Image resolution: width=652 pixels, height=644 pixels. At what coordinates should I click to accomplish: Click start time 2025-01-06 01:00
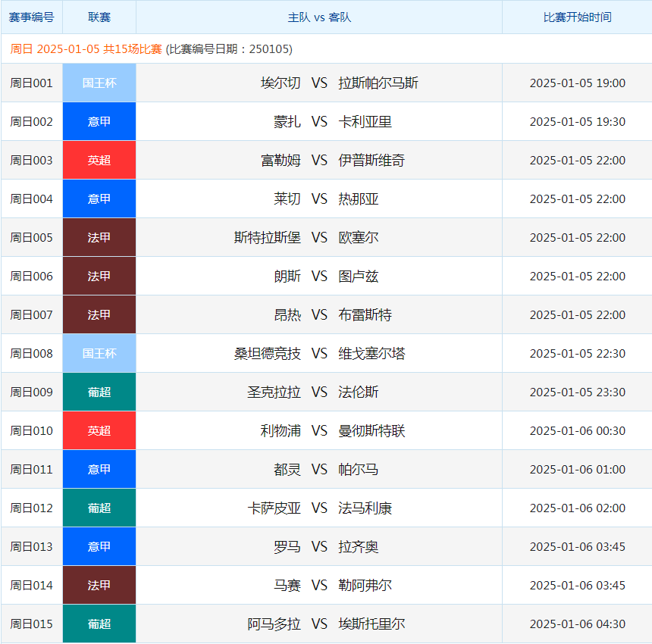point(578,470)
